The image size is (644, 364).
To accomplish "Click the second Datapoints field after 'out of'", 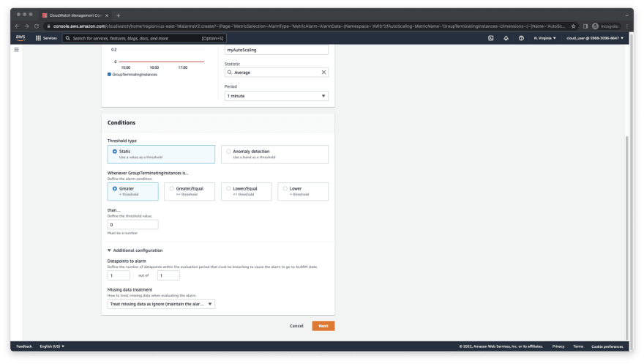I will point(168,275).
